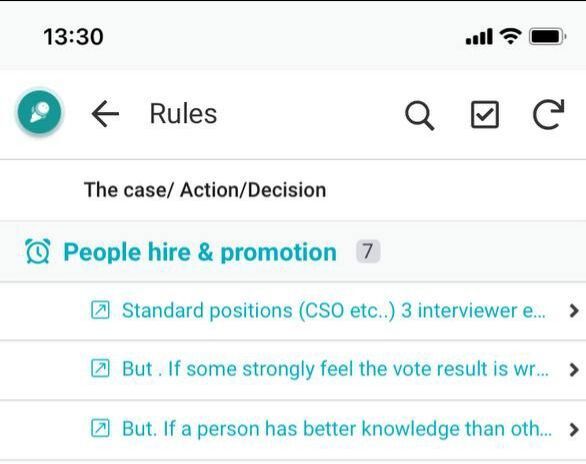Select the 'The case/ Action/Decision' header
This screenshot has width=586, height=464.
[205, 190]
